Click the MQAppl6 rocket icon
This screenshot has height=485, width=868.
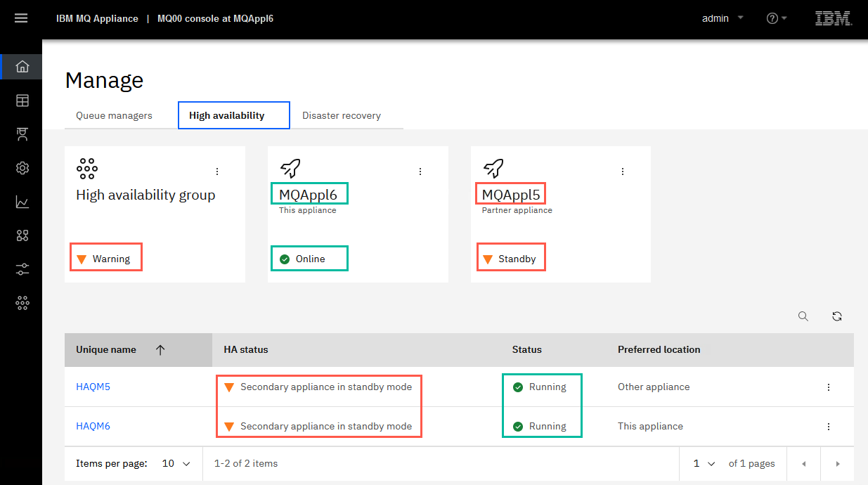290,168
